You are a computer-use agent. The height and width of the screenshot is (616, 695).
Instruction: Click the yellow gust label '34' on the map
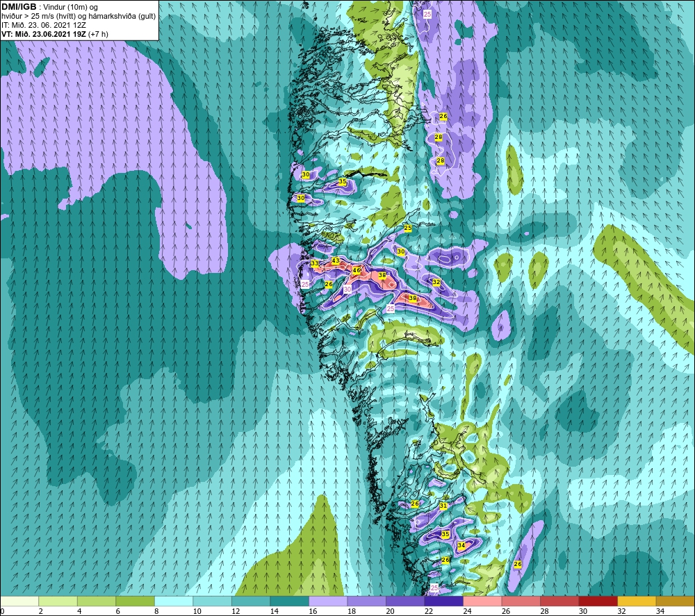[x=461, y=545]
